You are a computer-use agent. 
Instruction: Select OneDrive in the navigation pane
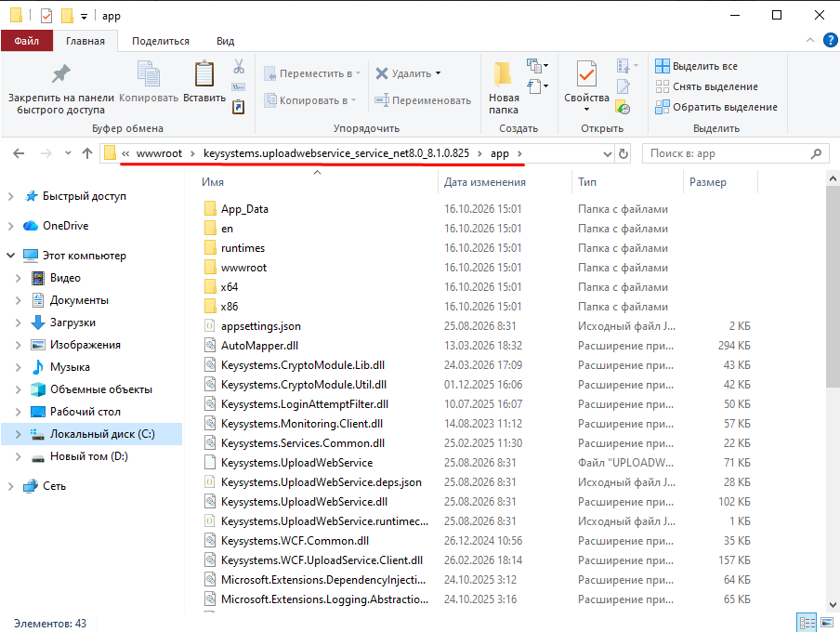click(x=65, y=226)
